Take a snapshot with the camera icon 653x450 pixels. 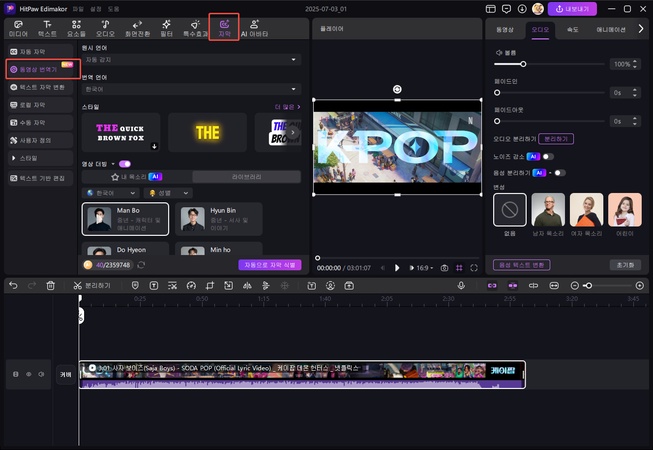(444, 268)
